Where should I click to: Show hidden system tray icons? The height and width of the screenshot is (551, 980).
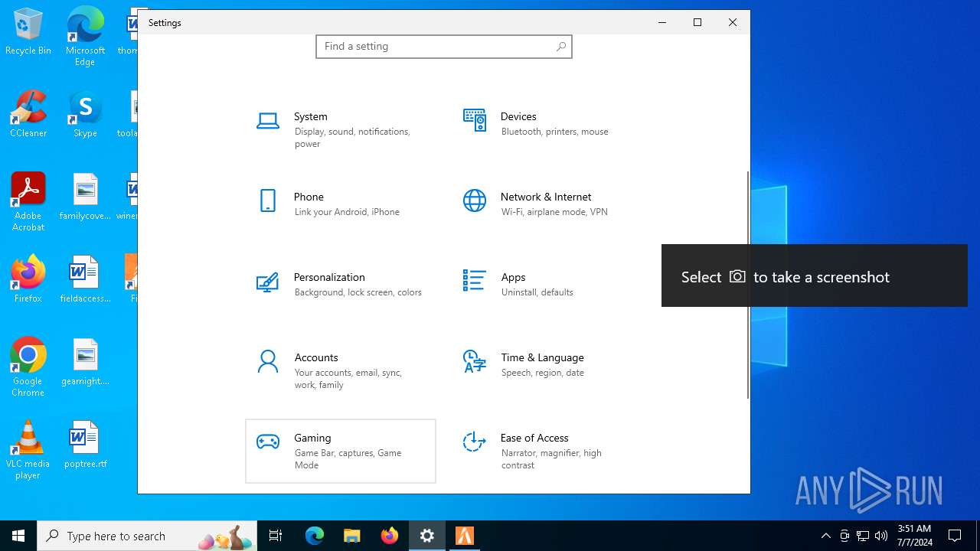826,536
